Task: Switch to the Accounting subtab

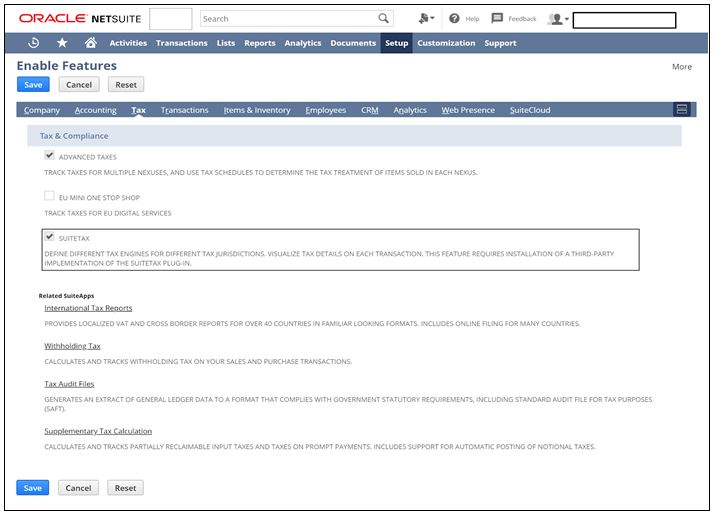Action: click(96, 110)
